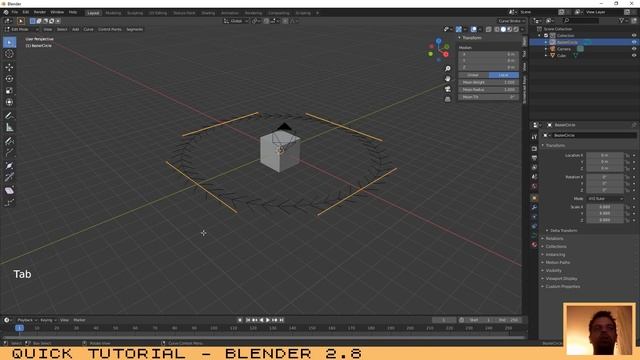Viewport: 640px width, 360px height.
Task: Select the Transform tool
Action: (x=9, y=102)
